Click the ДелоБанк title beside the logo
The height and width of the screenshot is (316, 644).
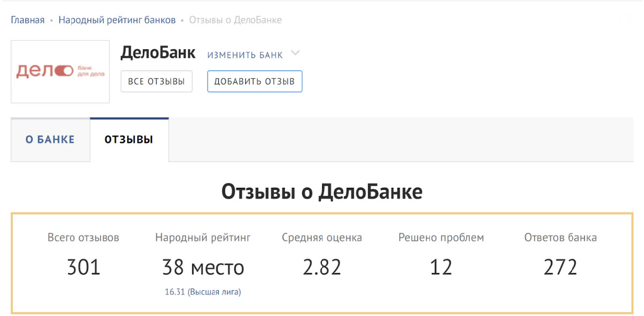click(158, 53)
